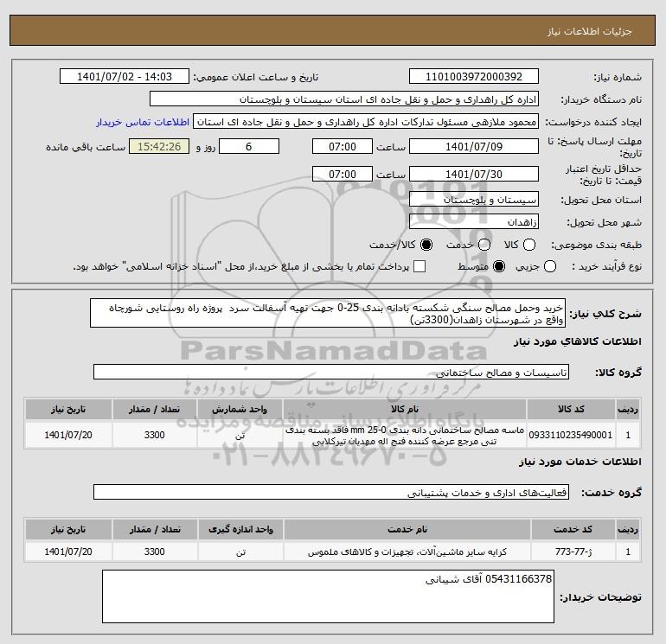Select the کالا/خدمت radio button
Screen dimensions: 666x644
[x=426, y=245]
